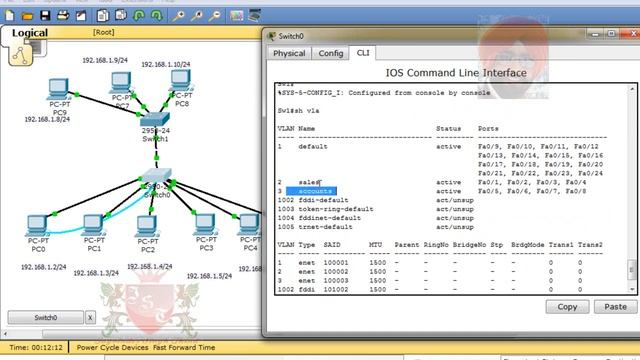
Task: Click the Zoom In magnifier icon
Action: pyautogui.click(x=178, y=16)
